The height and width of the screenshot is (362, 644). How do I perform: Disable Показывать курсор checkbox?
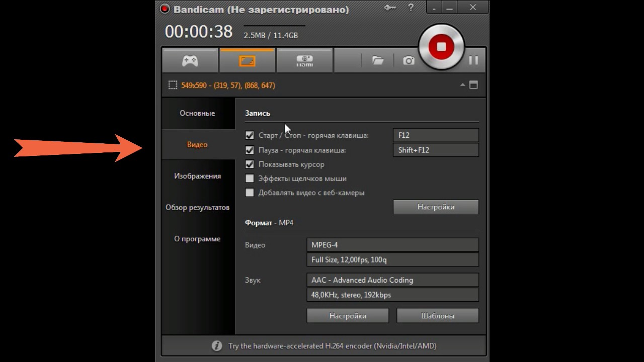[250, 164]
